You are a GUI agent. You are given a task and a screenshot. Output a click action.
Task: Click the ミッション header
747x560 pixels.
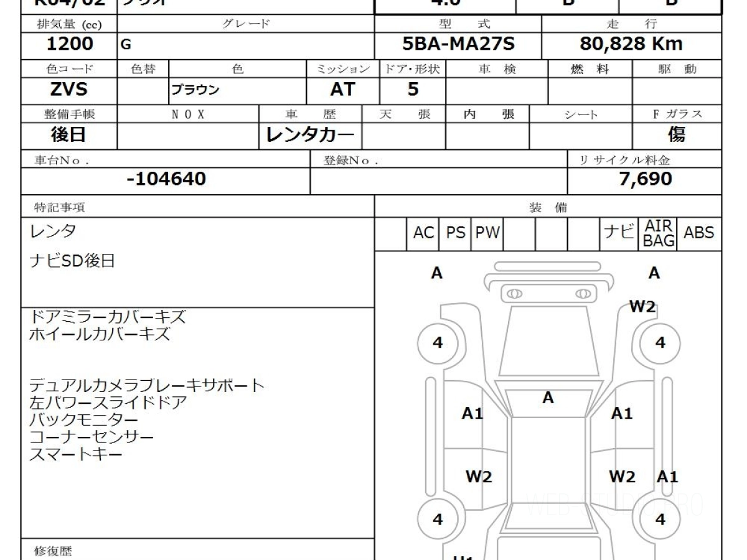click(x=344, y=69)
